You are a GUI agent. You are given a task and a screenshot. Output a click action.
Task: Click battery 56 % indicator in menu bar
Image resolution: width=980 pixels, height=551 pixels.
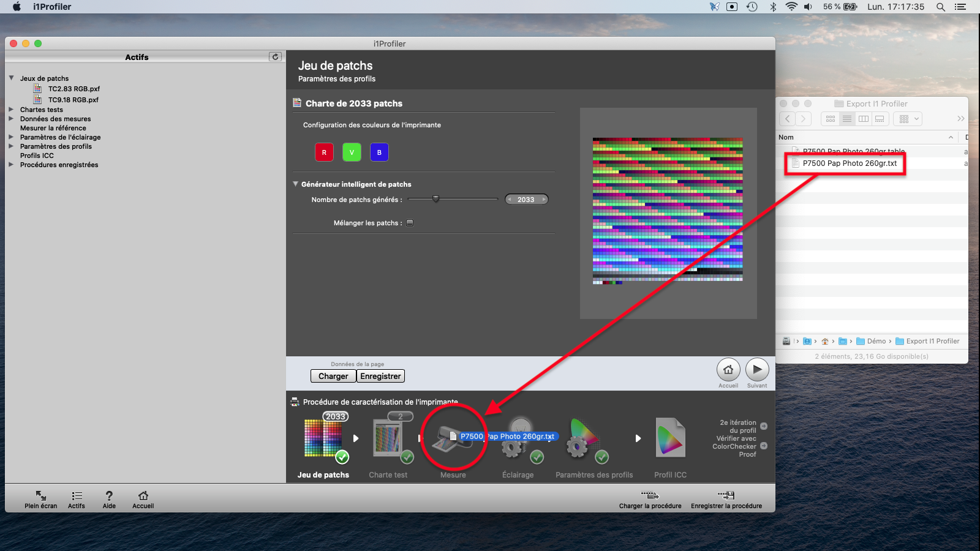pyautogui.click(x=840, y=7)
